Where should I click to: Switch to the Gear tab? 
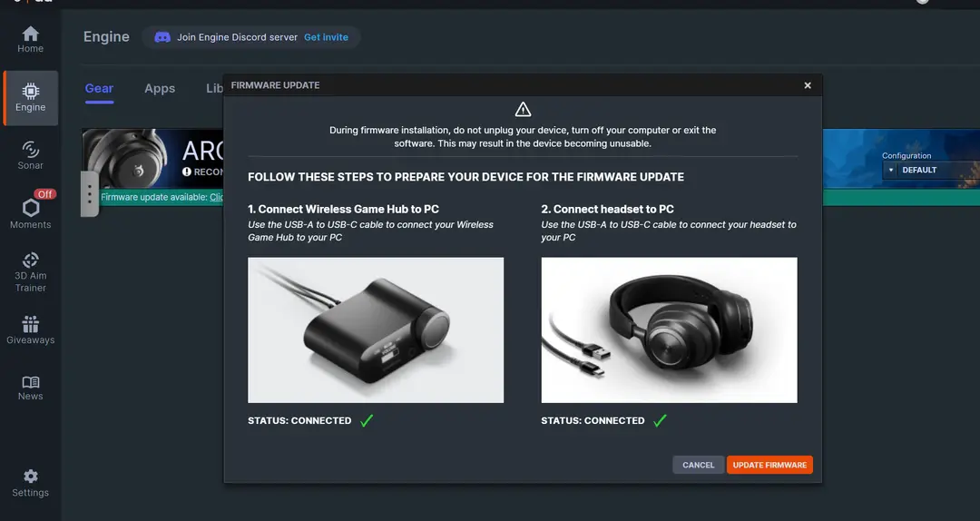pos(100,89)
